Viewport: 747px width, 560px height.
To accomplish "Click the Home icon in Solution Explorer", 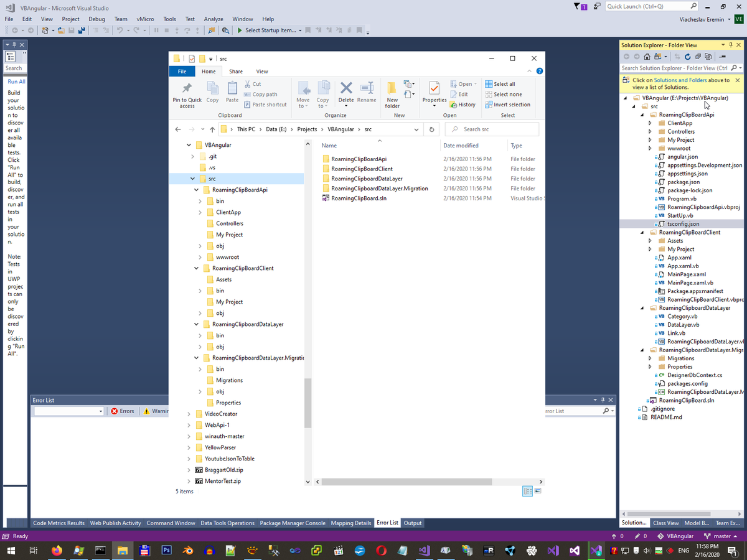I will coord(647,57).
